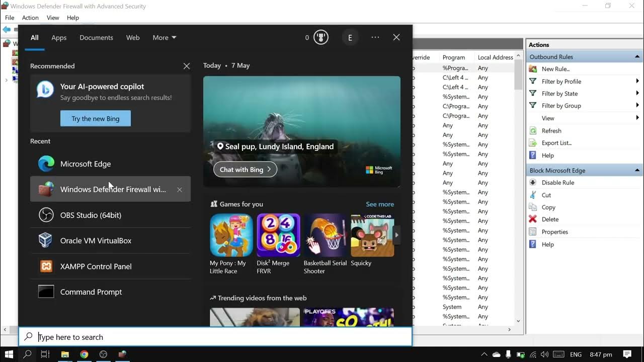Image resolution: width=644 pixels, height=362 pixels.
Task: Open the notification center icon
Action: point(627,354)
